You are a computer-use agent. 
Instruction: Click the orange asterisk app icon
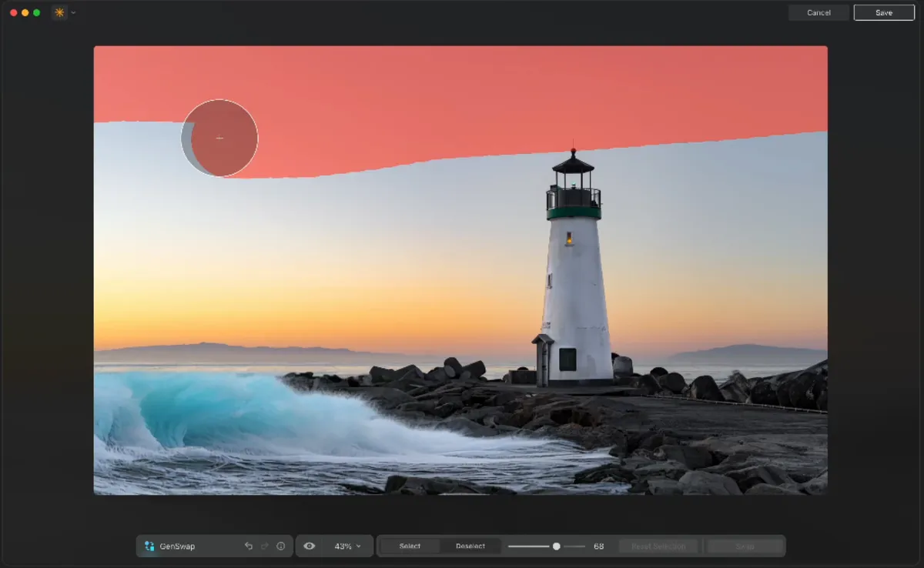59,12
